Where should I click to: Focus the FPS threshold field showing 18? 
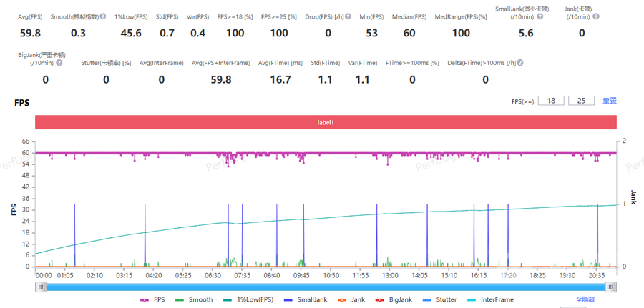coord(551,101)
